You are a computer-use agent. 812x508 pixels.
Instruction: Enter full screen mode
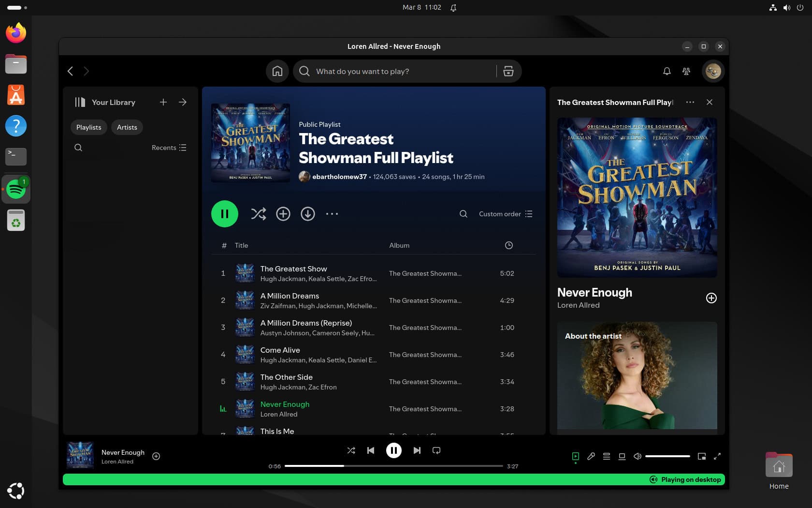coord(717,456)
